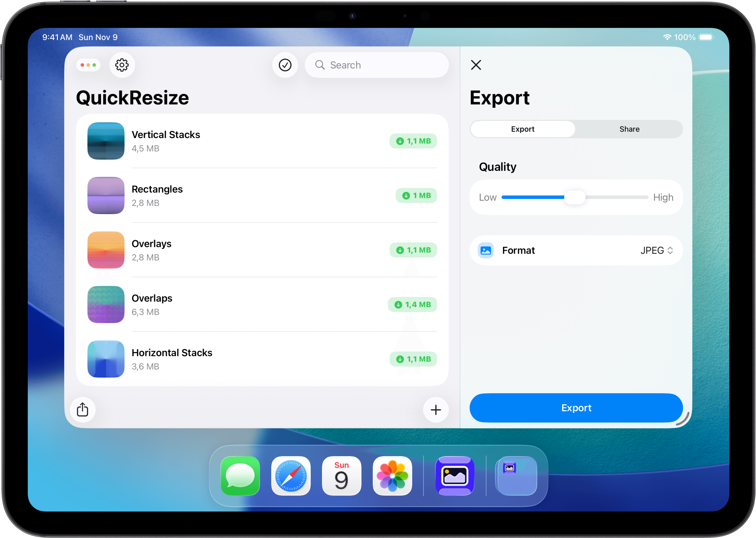Tap the 1,4 MB badge on Overlaps
Viewport: 756px width, 538px height.
412,304
